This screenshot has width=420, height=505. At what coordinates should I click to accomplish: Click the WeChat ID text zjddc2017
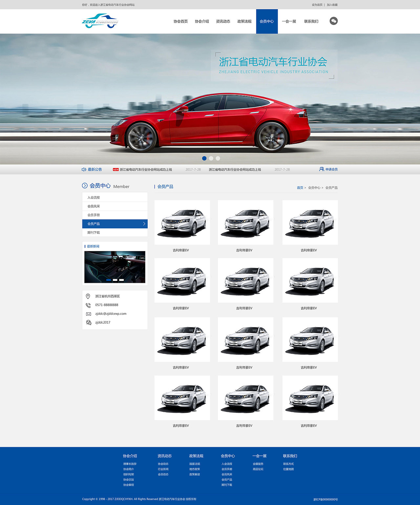[x=103, y=323]
